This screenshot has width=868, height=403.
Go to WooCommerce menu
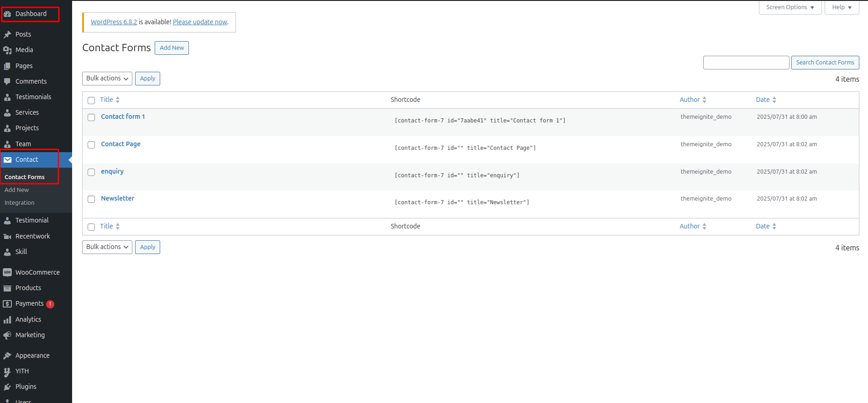pyautogui.click(x=37, y=272)
